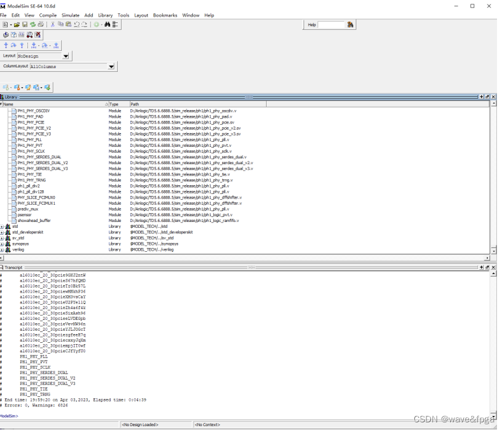Image resolution: width=504 pixels, height=430 pixels.
Task: Click the Paste clipboard icon
Action: click(x=69, y=24)
